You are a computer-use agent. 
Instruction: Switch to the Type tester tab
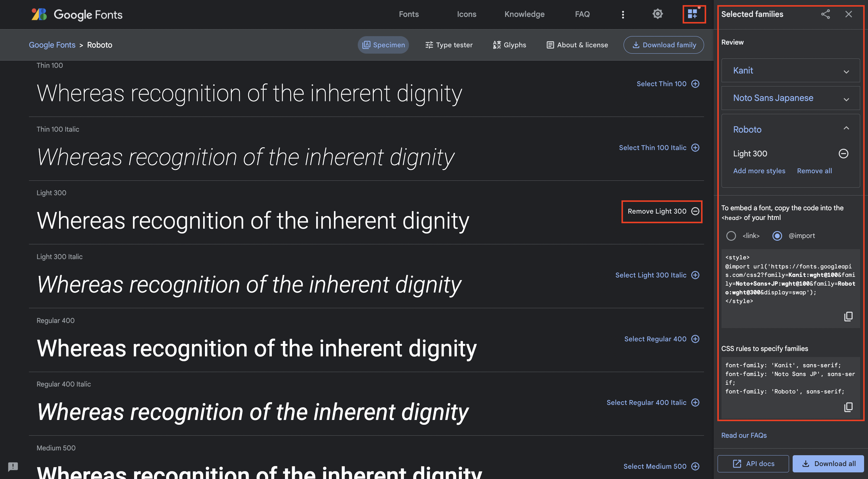[x=449, y=45]
